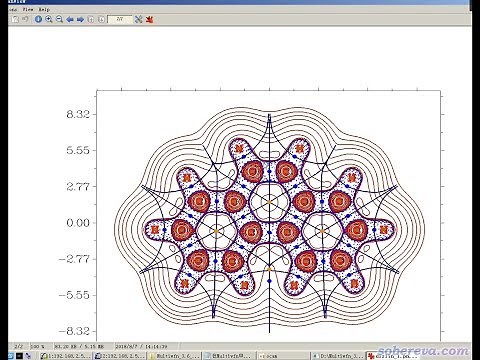The height and width of the screenshot is (360, 480).
Task: Switch to D:\Multiwfn_3 taskbar button
Action: point(337,356)
